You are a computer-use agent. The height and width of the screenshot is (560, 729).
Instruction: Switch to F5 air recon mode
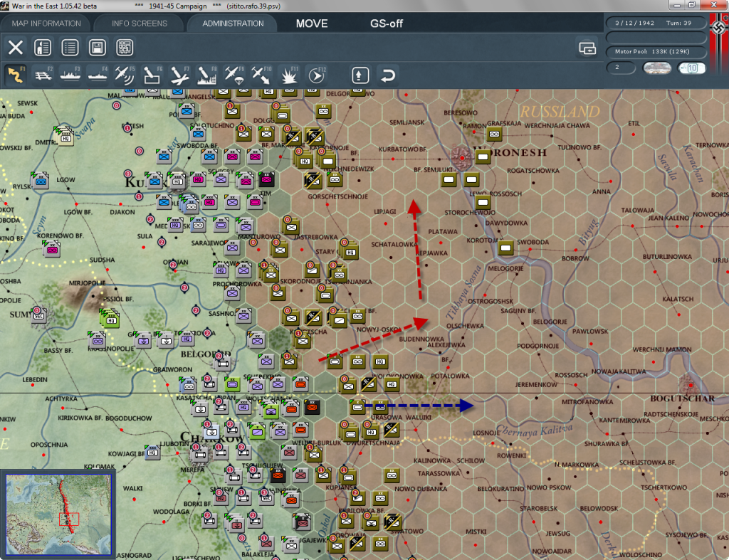tap(125, 75)
